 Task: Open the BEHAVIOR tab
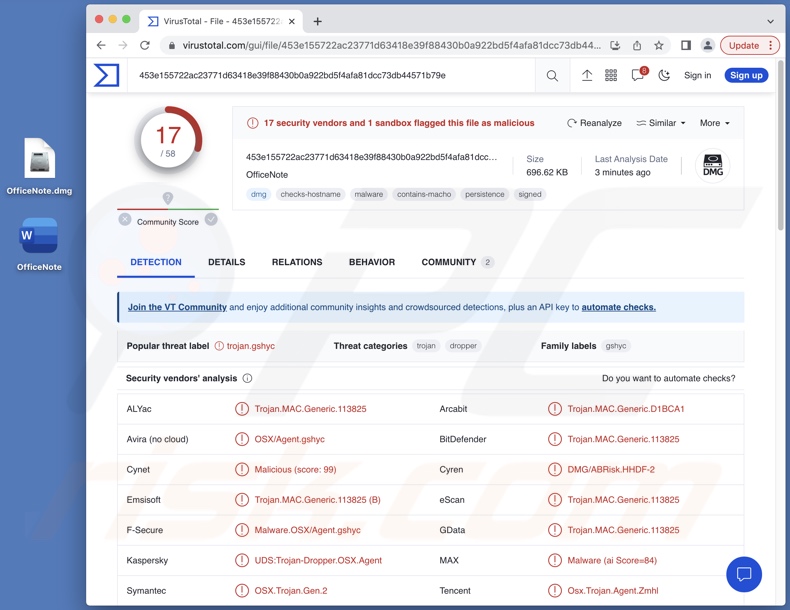372,262
